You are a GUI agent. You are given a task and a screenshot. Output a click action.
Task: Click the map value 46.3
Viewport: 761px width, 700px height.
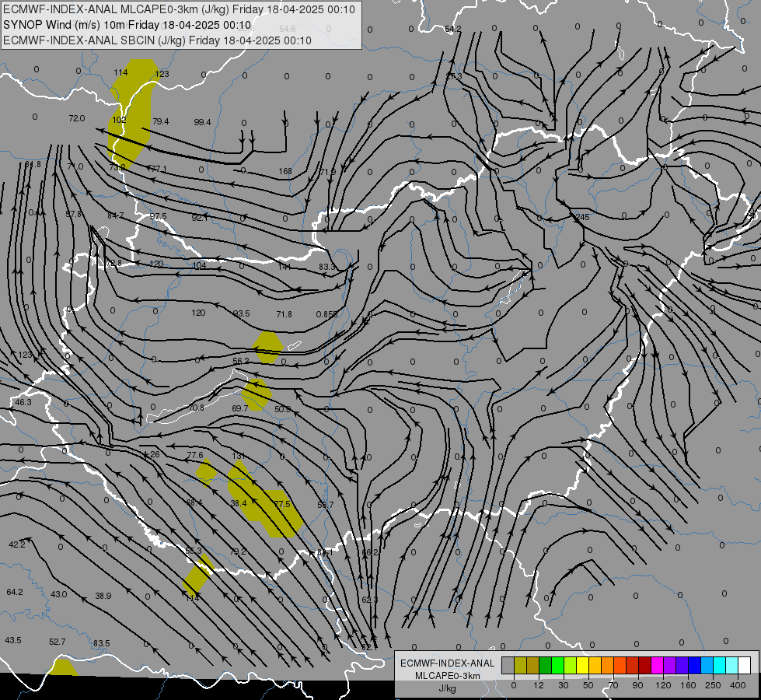pos(23,402)
